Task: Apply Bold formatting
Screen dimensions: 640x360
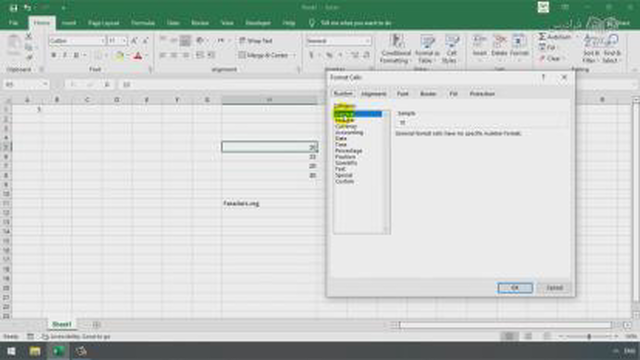Action: point(53,55)
